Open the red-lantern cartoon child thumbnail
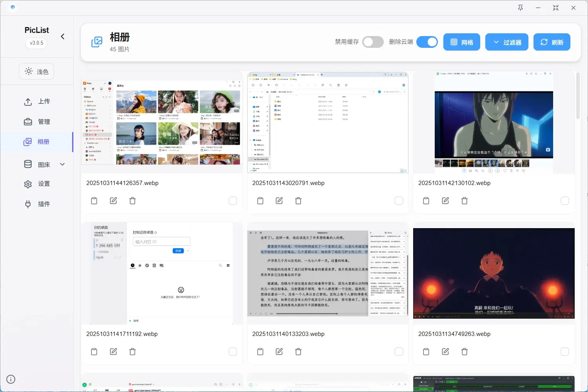Image resolution: width=588 pixels, height=392 pixels. (494, 273)
